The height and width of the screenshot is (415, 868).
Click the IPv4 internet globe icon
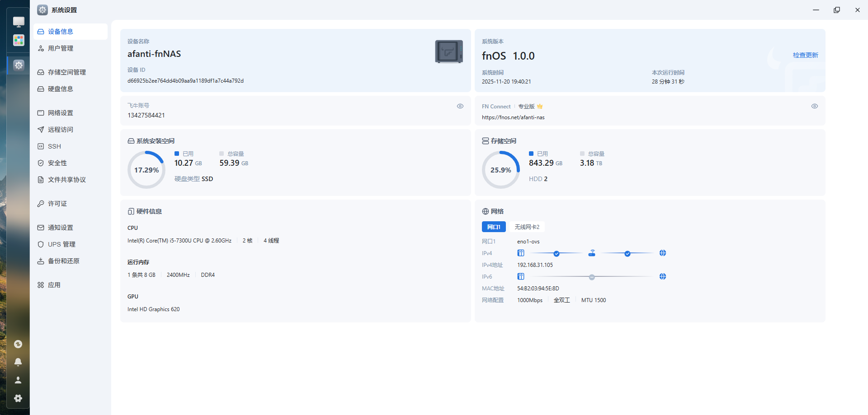[x=663, y=253]
